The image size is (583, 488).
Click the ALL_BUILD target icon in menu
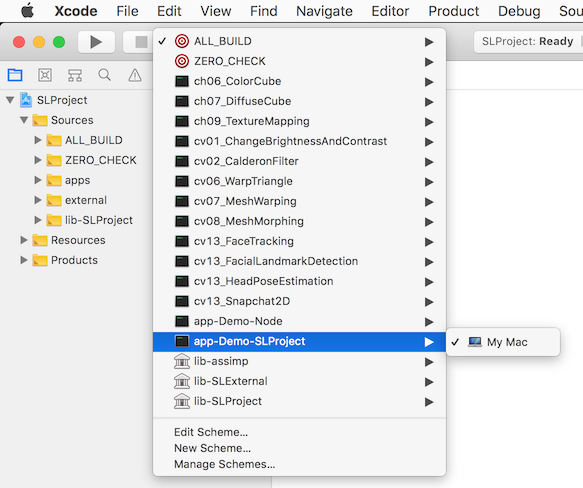point(182,41)
